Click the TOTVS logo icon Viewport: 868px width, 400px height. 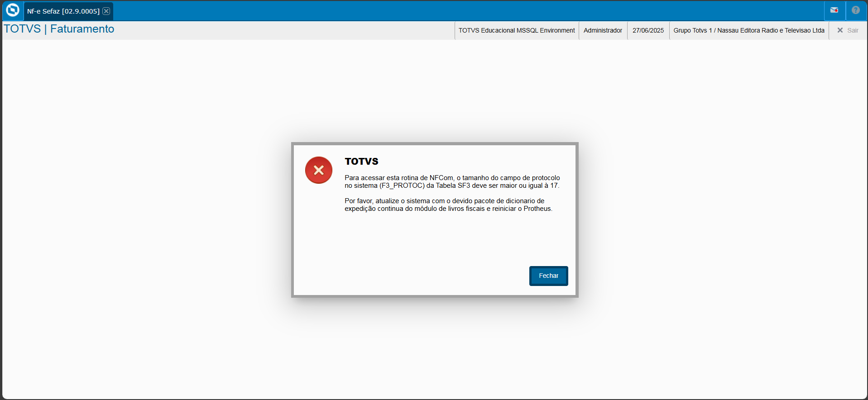[x=13, y=10]
